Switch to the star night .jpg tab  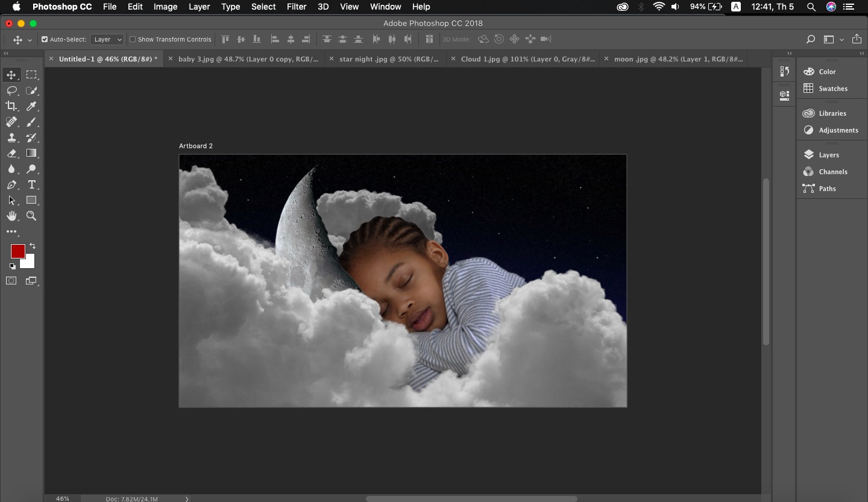click(x=389, y=59)
